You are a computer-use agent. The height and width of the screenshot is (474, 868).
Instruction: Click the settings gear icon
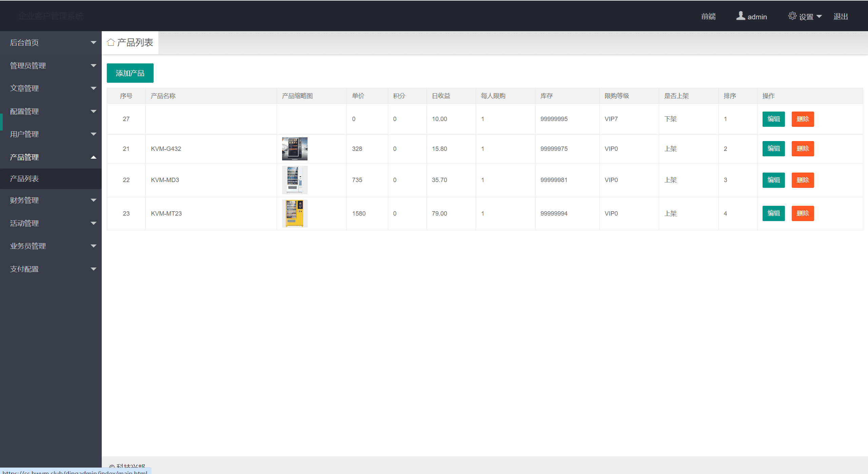click(792, 16)
